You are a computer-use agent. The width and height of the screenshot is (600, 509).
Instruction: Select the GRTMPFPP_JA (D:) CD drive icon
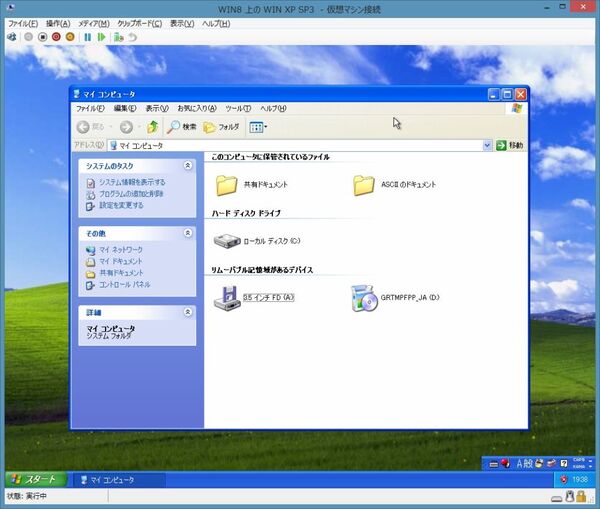coord(364,297)
